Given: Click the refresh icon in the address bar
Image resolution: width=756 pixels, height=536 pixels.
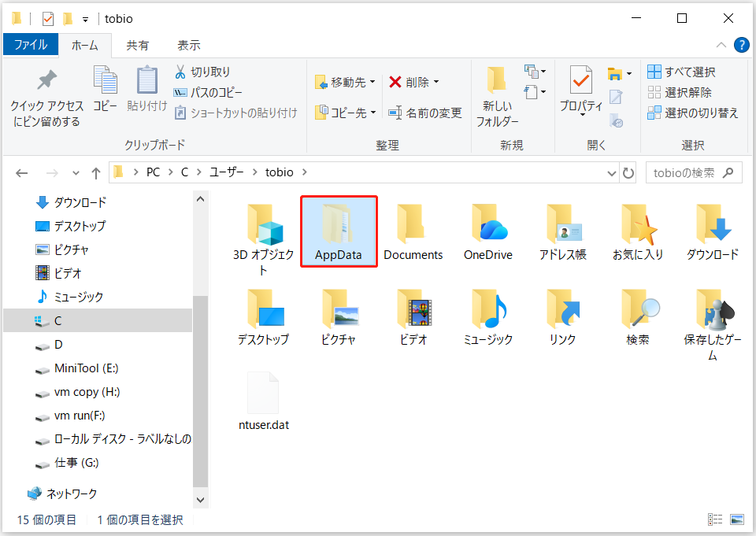Looking at the screenshot, I should 628,172.
